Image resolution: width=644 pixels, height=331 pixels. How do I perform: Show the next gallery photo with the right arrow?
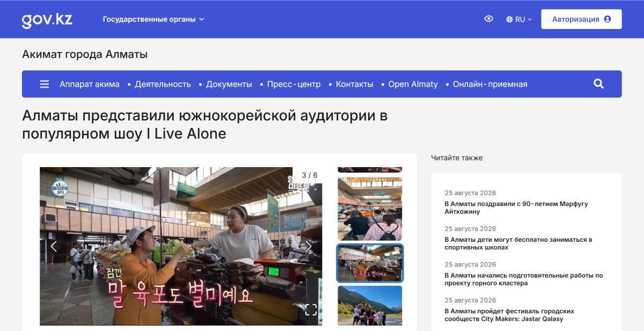tap(309, 246)
